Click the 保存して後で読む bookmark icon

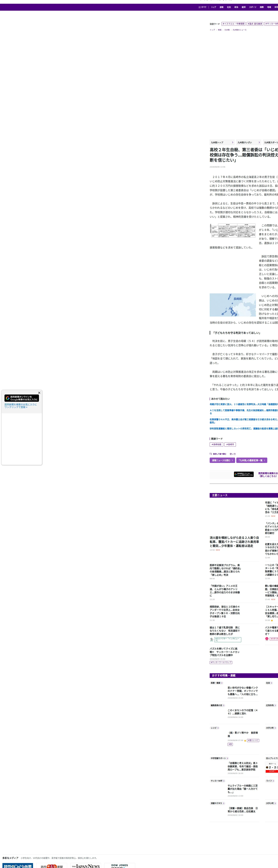coord(211,454)
